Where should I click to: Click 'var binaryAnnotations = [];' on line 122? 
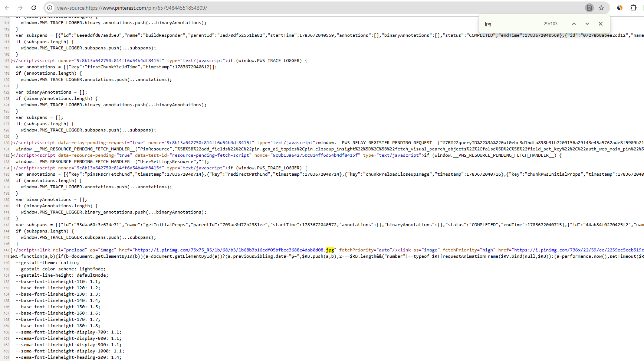51,92
